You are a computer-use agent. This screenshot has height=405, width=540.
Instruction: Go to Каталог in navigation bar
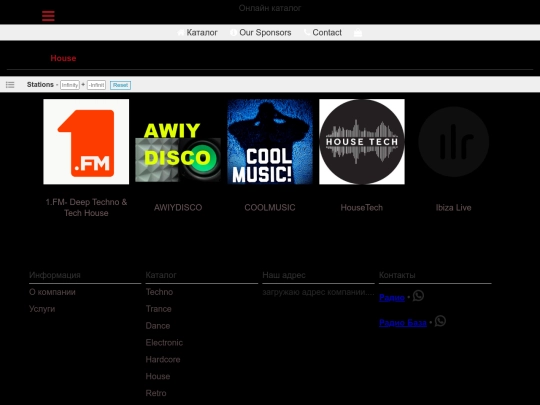click(x=202, y=32)
